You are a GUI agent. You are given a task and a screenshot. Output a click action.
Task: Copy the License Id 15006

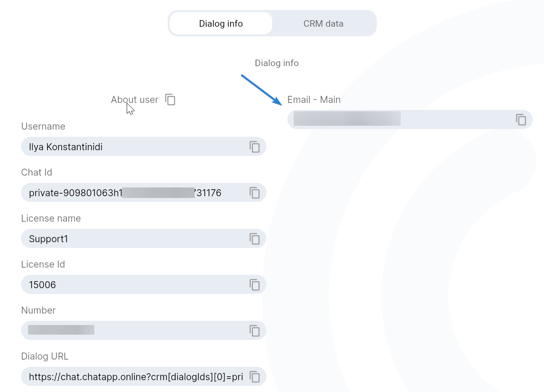point(255,285)
